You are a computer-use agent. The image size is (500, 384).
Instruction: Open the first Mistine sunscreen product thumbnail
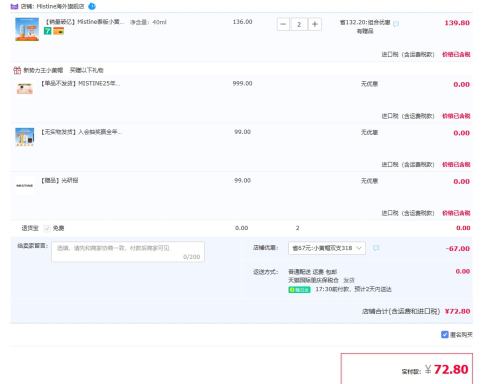coord(27,29)
